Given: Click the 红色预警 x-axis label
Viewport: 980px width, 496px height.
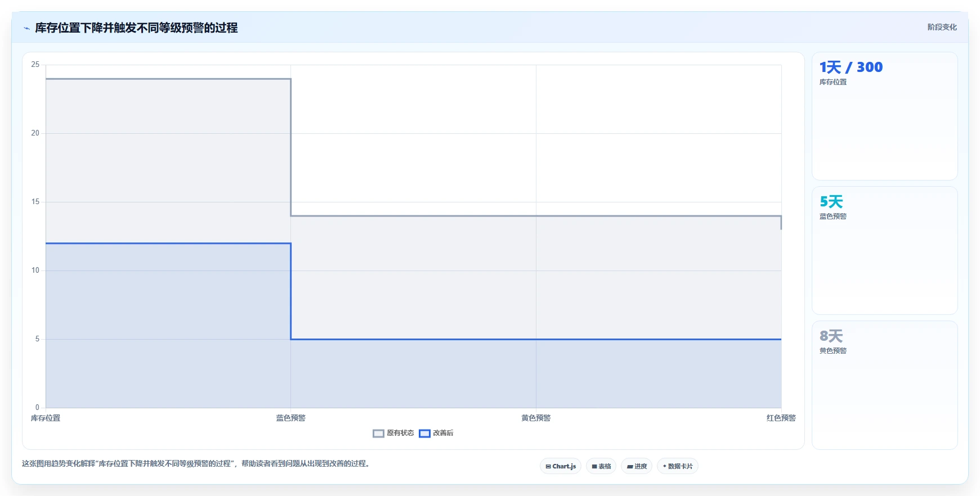Looking at the screenshot, I should 781,418.
